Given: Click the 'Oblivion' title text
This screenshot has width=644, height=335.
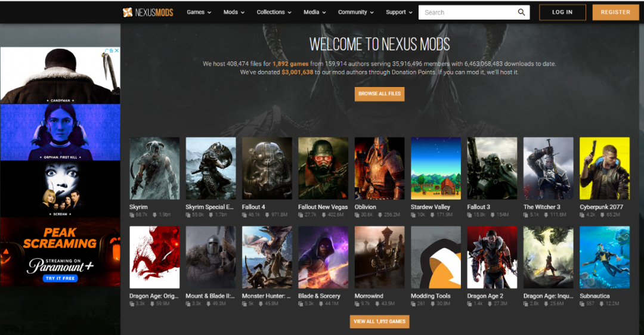Looking at the screenshot, I should click(365, 207).
